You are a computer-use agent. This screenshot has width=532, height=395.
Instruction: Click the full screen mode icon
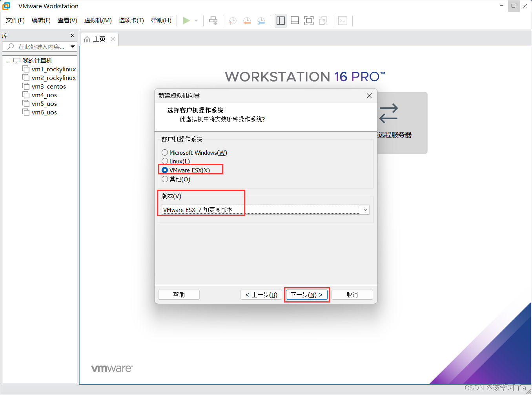tap(309, 21)
